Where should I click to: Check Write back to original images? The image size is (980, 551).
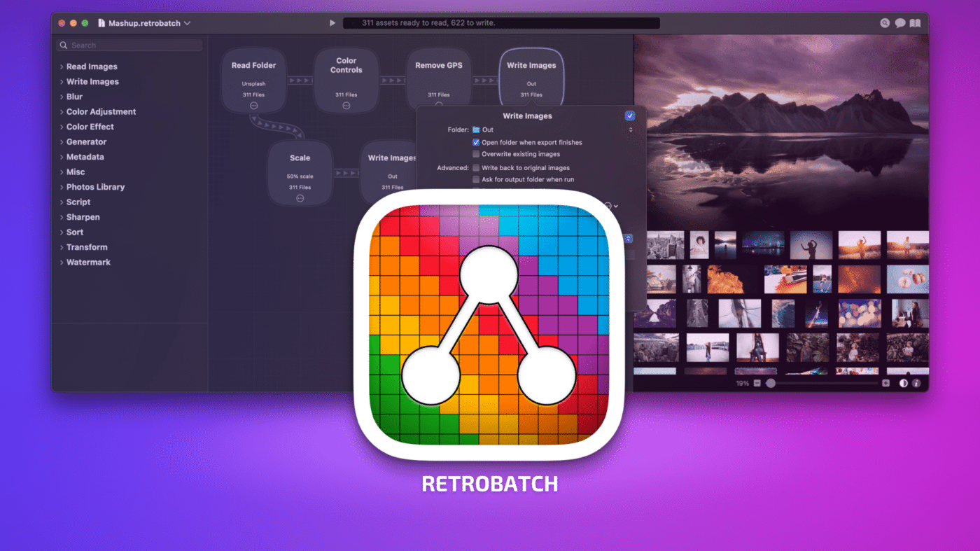click(475, 167)
